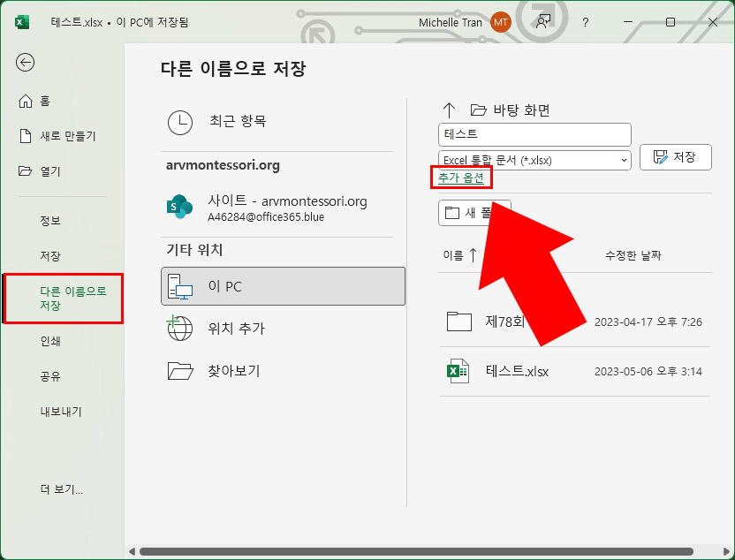
Task: Click the 위치 추가 globe icon
Action: coord(179,328)
